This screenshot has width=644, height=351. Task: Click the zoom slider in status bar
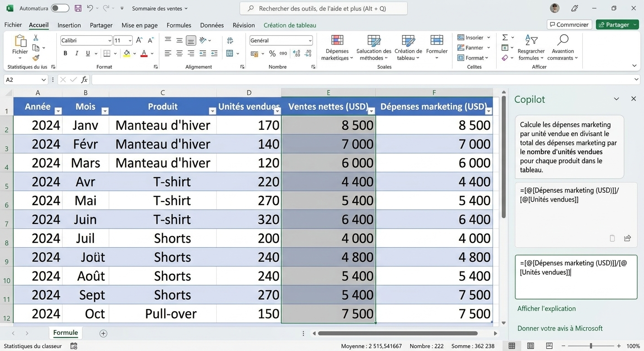[591, 346]
